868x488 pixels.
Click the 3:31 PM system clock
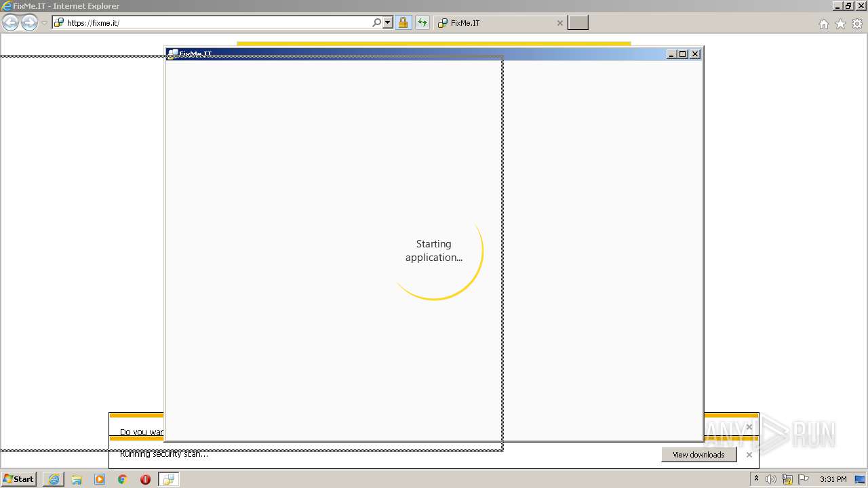[833, 479]
